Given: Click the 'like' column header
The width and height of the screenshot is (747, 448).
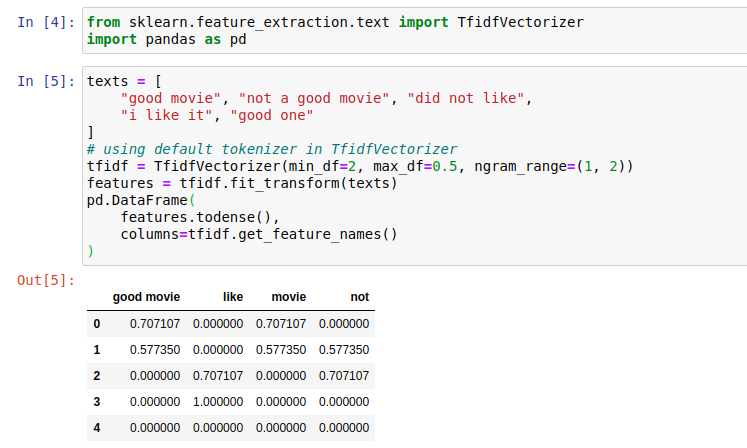Looking at the screenshot, I should [x=231, y=297].
